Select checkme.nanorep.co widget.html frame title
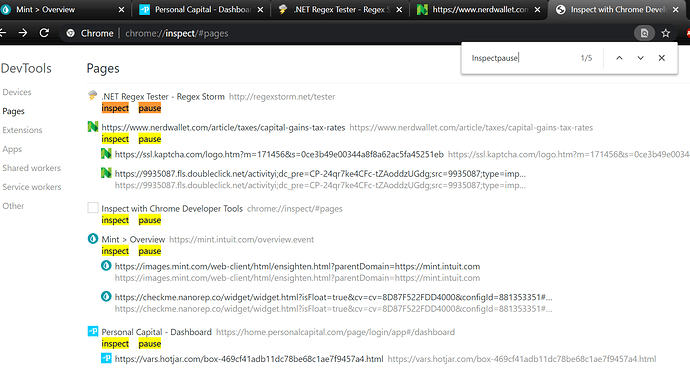 click(334, 297)
